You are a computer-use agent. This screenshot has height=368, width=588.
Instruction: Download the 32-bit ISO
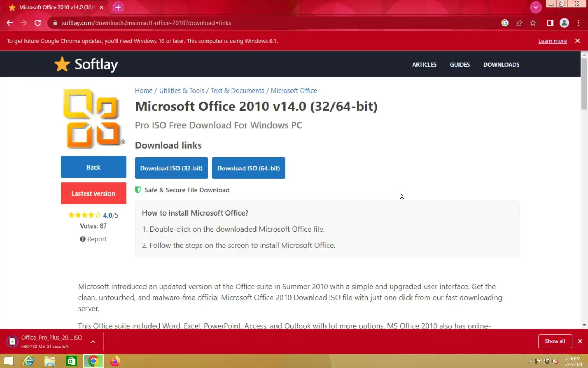click(171, 168)
